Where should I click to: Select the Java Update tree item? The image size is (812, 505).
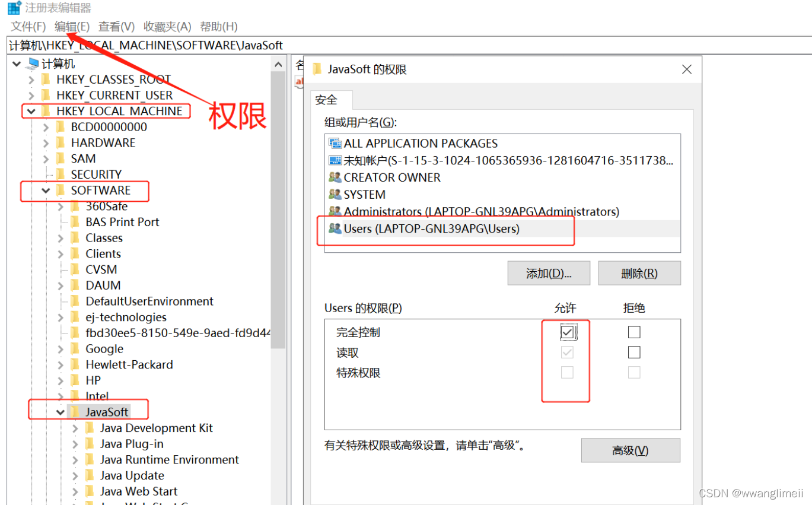click(132, 475)
